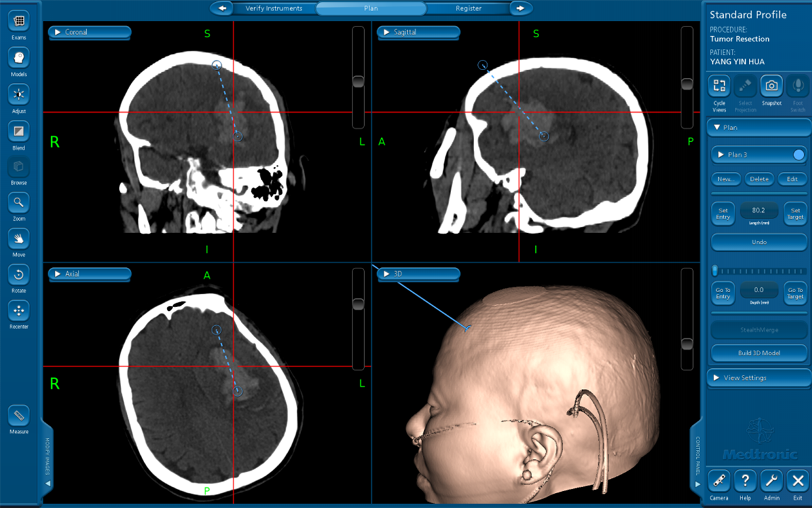Expand the View Settings section
The image size is (812, 508).
tap(759, 378)
